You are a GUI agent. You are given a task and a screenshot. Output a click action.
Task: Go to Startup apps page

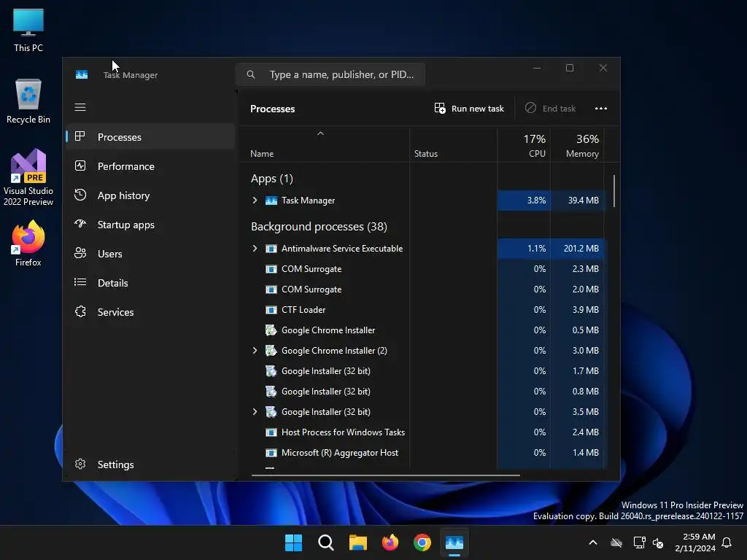(x=150, y=225)
